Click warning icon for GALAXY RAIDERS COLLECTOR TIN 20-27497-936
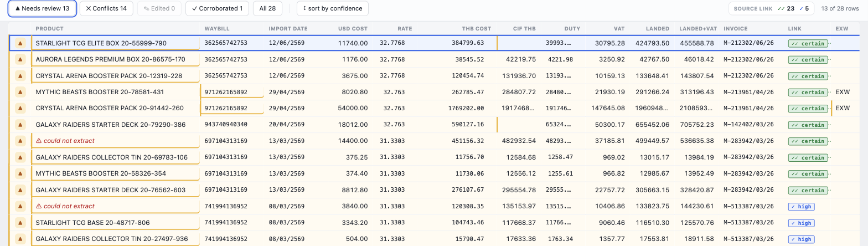Screen dimensions: 868x246 tap(20, 239)
